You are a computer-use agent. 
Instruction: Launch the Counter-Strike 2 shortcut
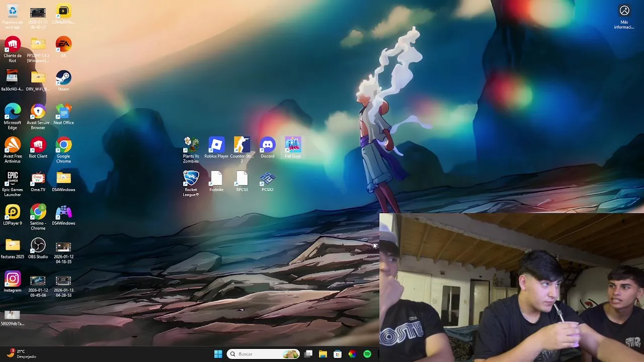pyautogui.click(x=242, y=150)
